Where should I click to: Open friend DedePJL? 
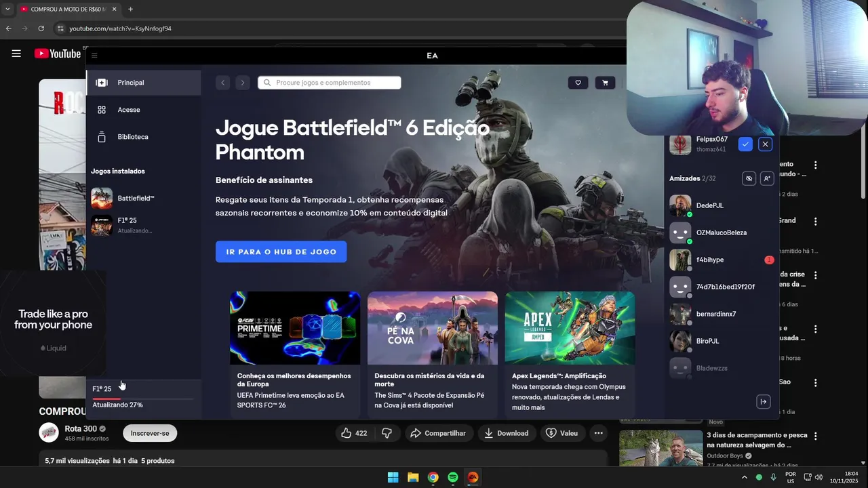[722, 205]
